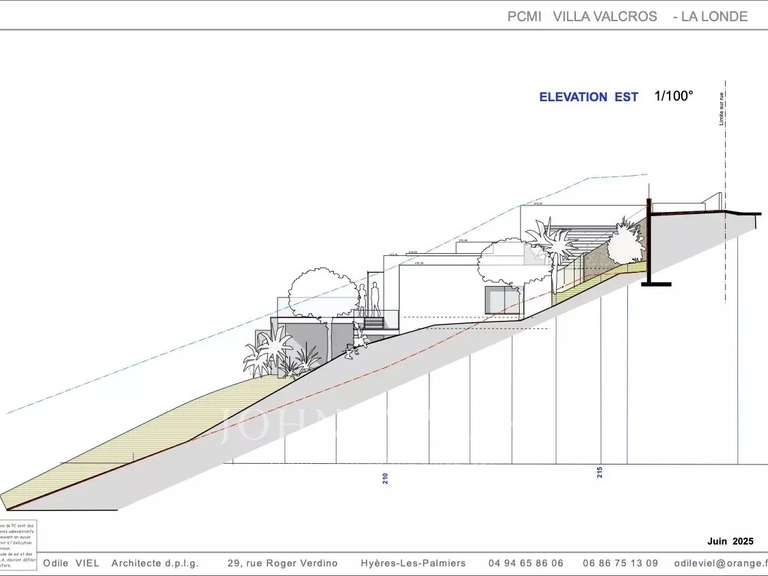Click Architecte d.p.l.g. text in footer
Viewport: 768px width, 576px height.
pos(155,563)
